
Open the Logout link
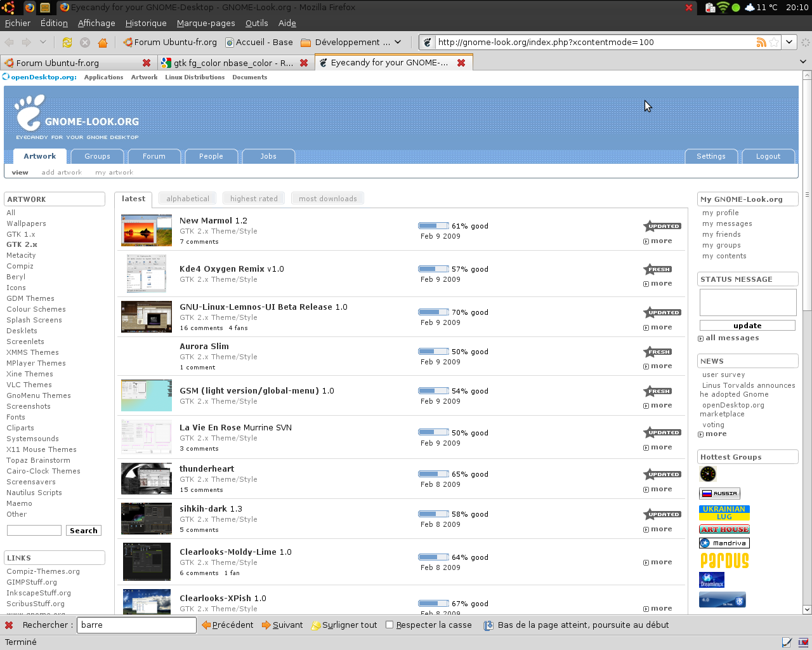point(768,156)
